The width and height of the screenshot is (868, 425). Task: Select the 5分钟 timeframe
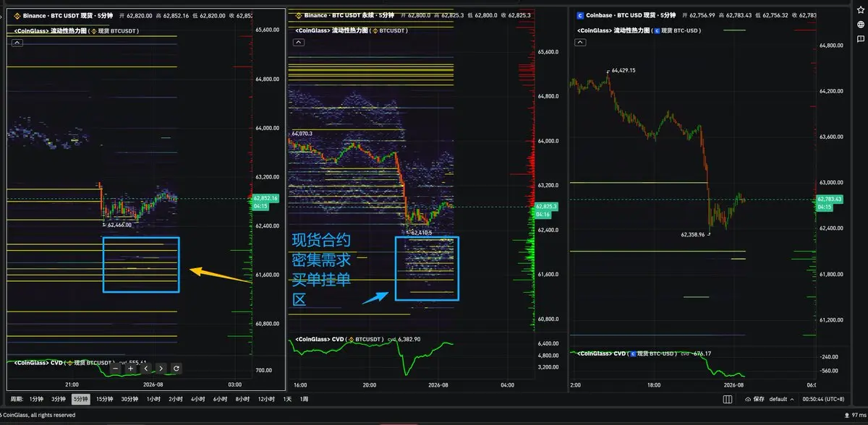tap(80, 399)
